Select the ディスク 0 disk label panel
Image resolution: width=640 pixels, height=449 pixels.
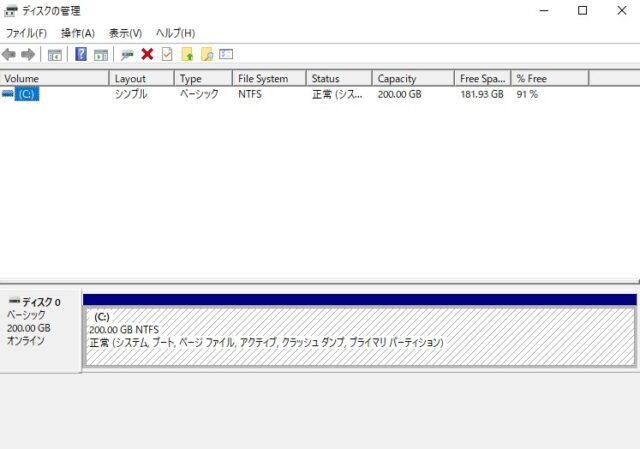(x=40, y=331)
